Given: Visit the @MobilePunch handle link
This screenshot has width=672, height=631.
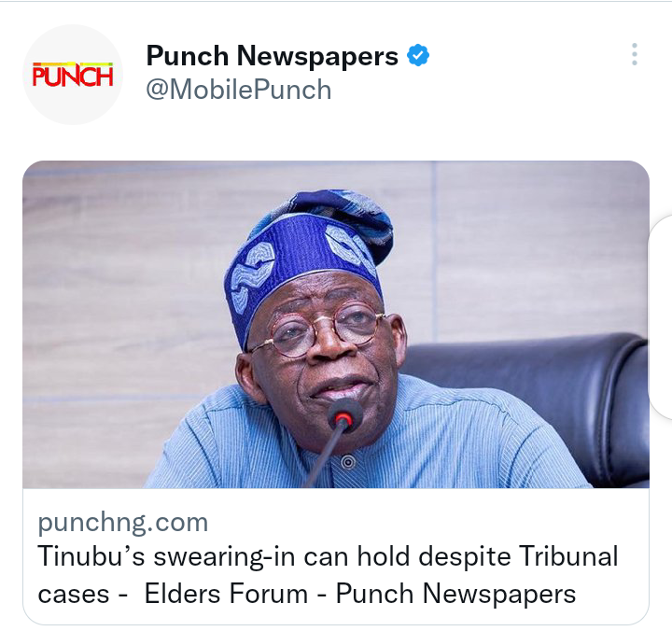Looking at the screenshot, I should pyautogui.click(x=239, y=90).
